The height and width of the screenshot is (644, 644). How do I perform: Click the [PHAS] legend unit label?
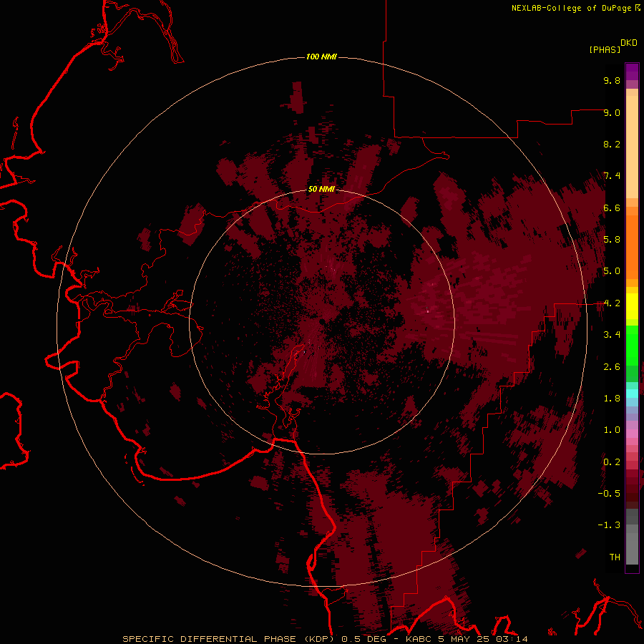tap(605, 50)
